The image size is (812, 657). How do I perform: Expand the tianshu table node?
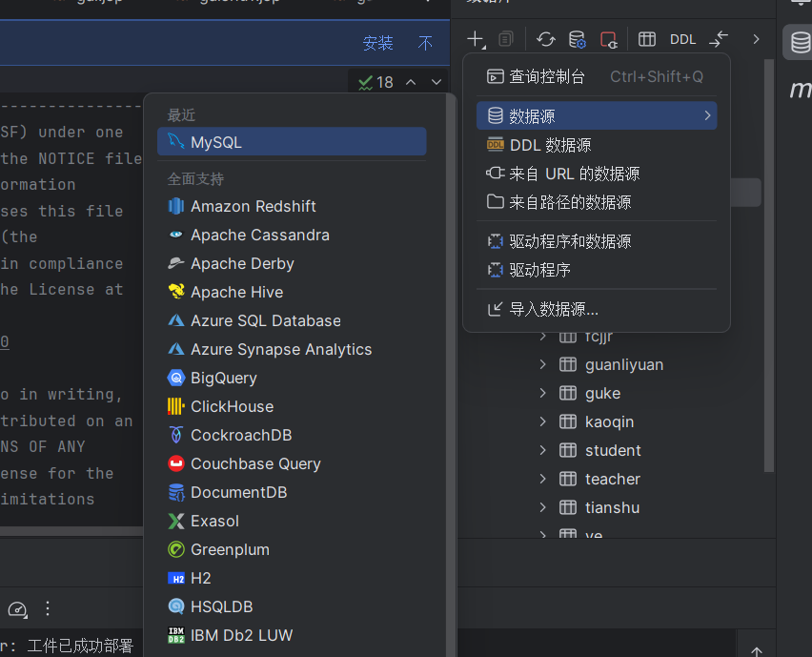coord(542,507)
